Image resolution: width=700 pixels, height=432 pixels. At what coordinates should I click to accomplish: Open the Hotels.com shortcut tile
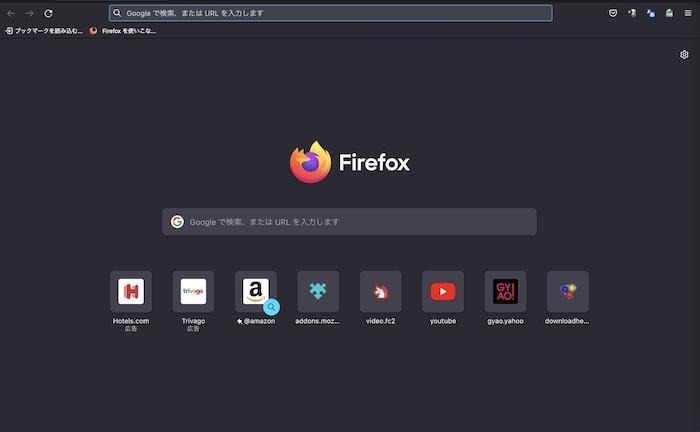[x=131, y=291]
